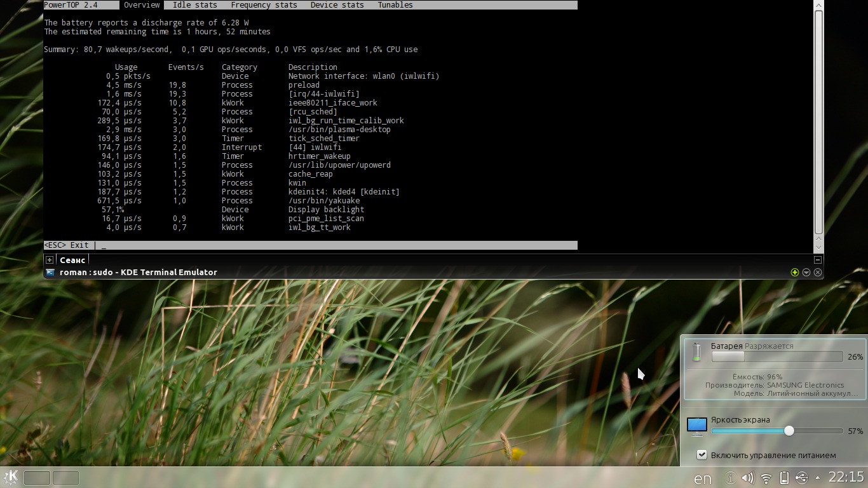
Task: Click the screen brightness slider handle
Action: tap(789, 431)
